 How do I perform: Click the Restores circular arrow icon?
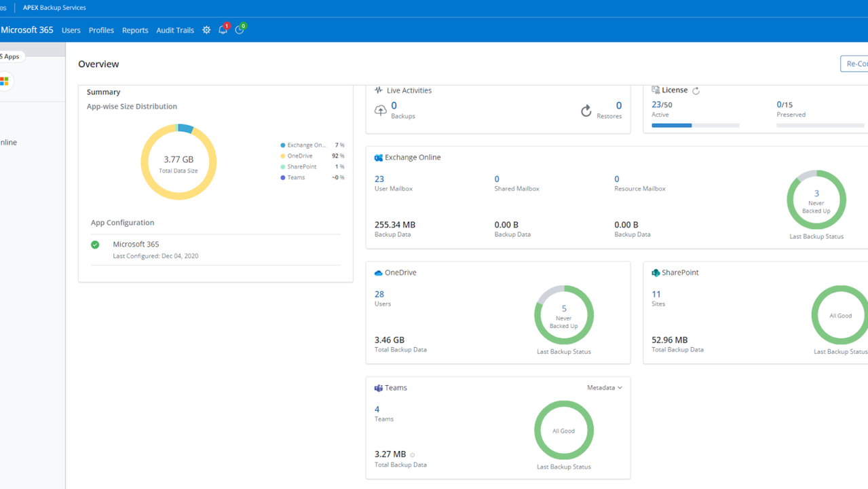coord(586,111)
